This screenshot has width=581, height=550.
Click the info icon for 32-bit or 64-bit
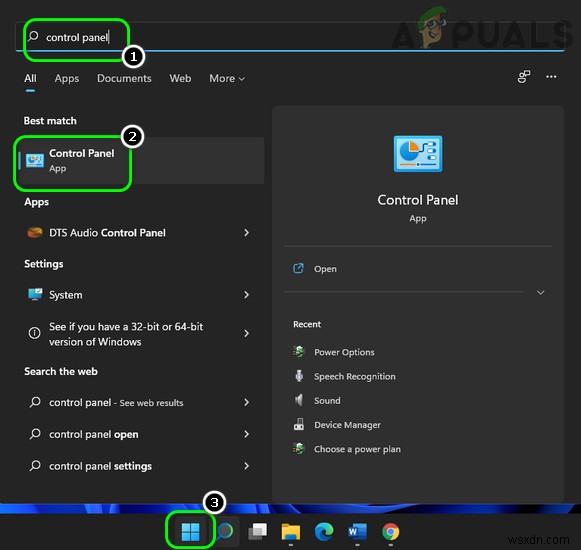34,333
